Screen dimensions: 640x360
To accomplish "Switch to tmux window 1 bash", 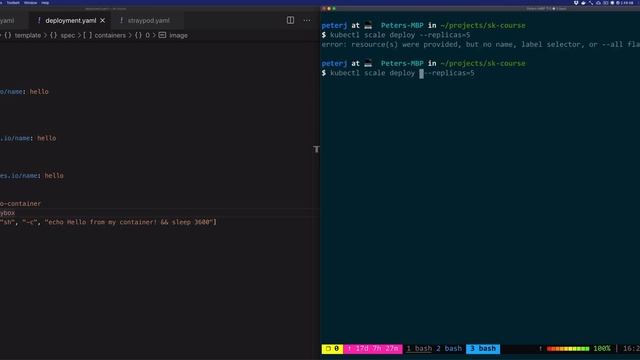I will point(419,349).
